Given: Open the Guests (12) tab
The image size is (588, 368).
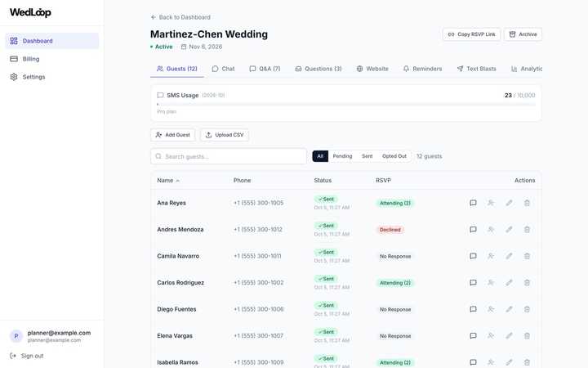Looking at the screenshot, I should pos(177,69).
